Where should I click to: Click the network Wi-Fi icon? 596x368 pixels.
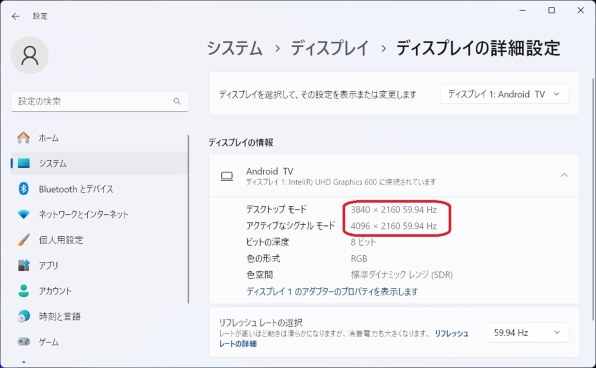click(x=24, y=214)
